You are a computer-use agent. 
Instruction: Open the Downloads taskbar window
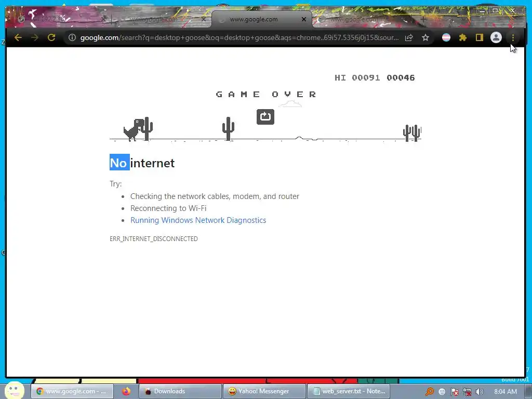(x=180, y=391)
